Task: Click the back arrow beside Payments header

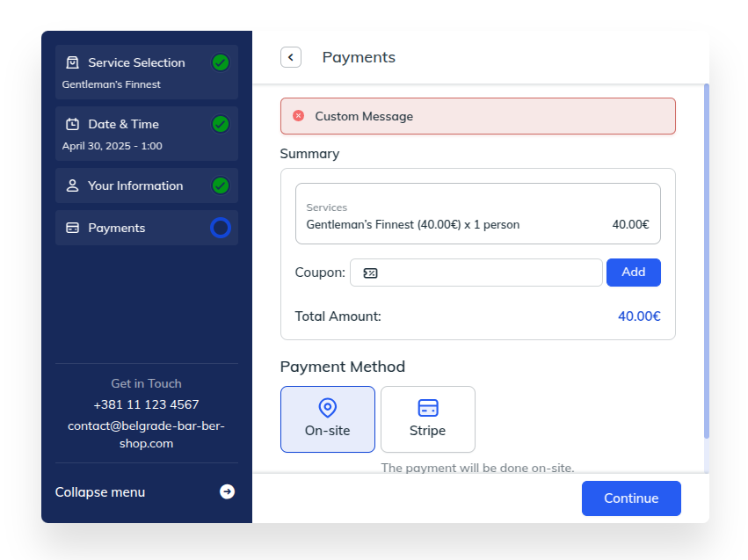Action: coord(291,57)
